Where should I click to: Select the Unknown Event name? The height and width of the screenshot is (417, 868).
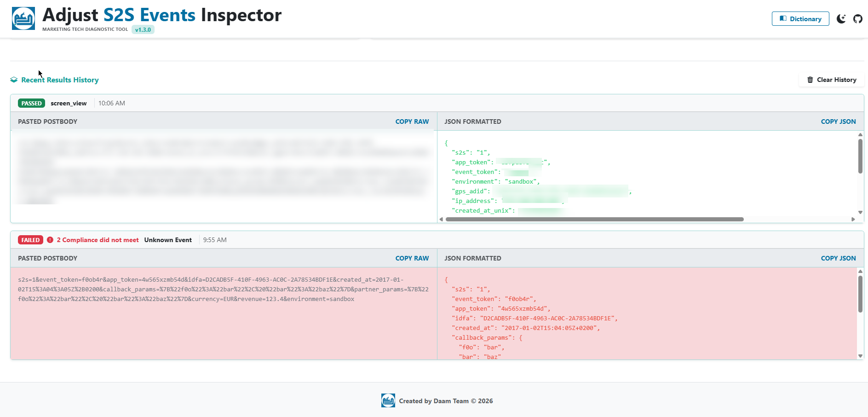click(x=168, y=240)
